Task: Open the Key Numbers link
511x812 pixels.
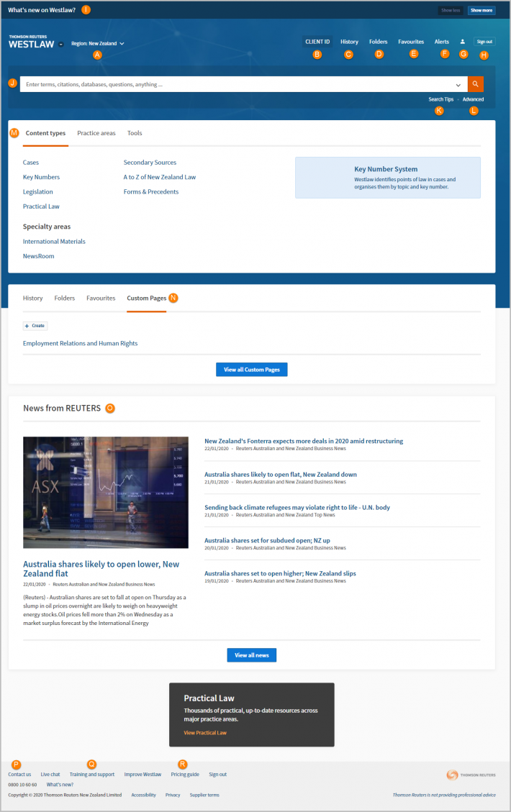Action: (x=41, y=177)
